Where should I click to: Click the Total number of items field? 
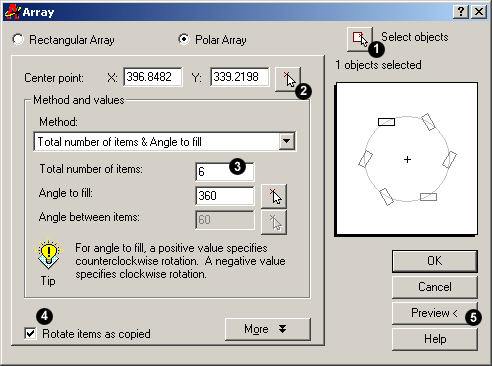[x=224, y=172]
